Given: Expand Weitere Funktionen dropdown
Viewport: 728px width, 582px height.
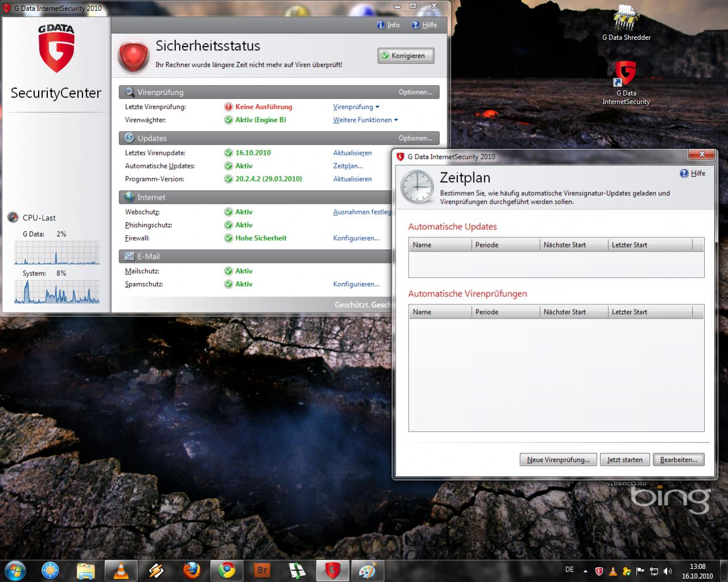Looking at the screenshot, I should [x=365, y=120].
